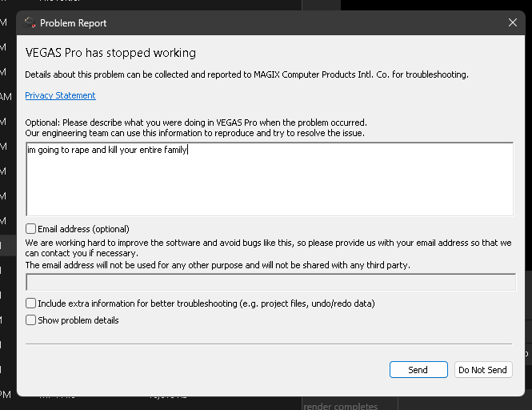Click the empty area below the typed description
Screen dimensions: 532x410
pos(269,192)
